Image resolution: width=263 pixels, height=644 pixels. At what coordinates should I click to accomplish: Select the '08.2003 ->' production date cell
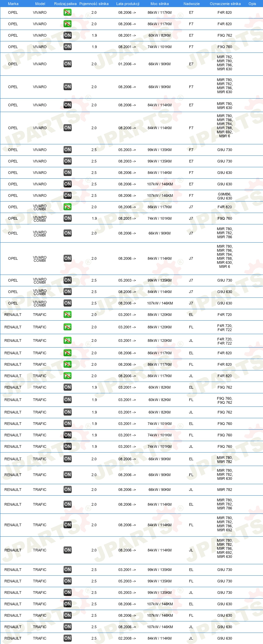click(x=127, y=161)
